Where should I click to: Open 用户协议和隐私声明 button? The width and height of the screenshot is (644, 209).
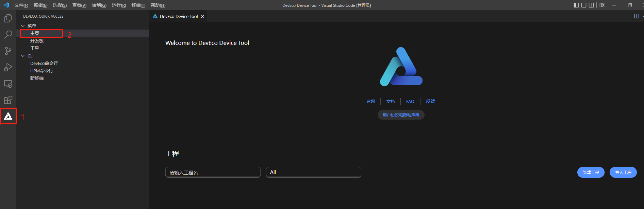pos(401,115)
